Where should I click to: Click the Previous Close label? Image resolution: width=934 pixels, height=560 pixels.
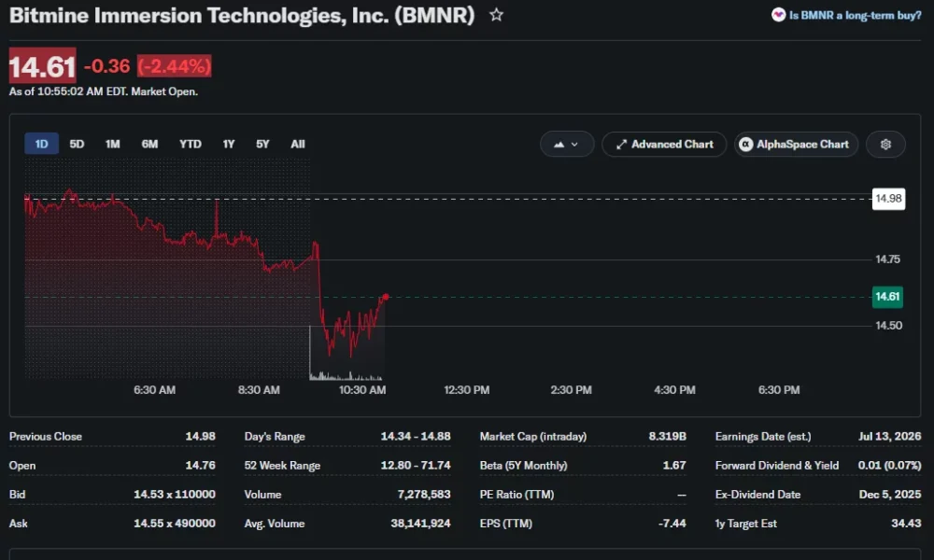(45, 436)
